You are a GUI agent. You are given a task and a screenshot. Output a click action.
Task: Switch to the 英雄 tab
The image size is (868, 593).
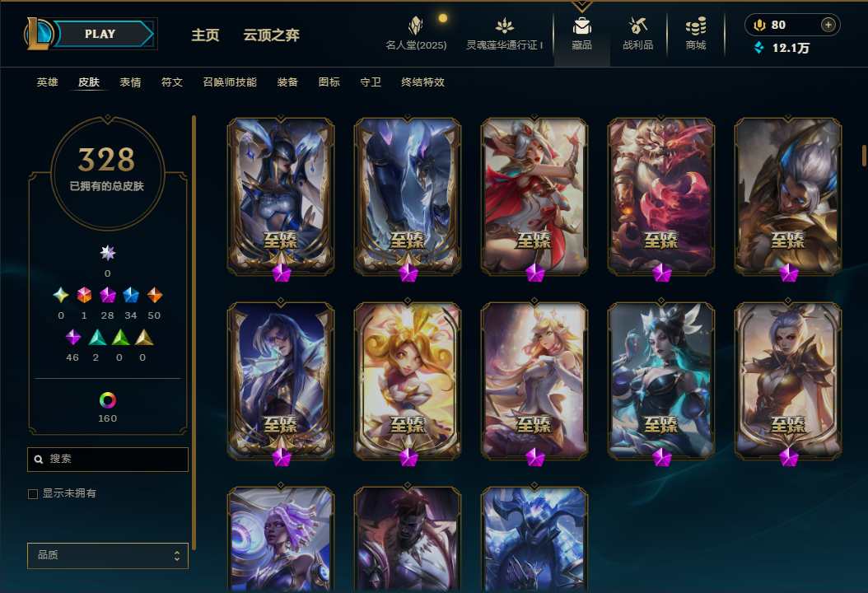pos(47,82)
